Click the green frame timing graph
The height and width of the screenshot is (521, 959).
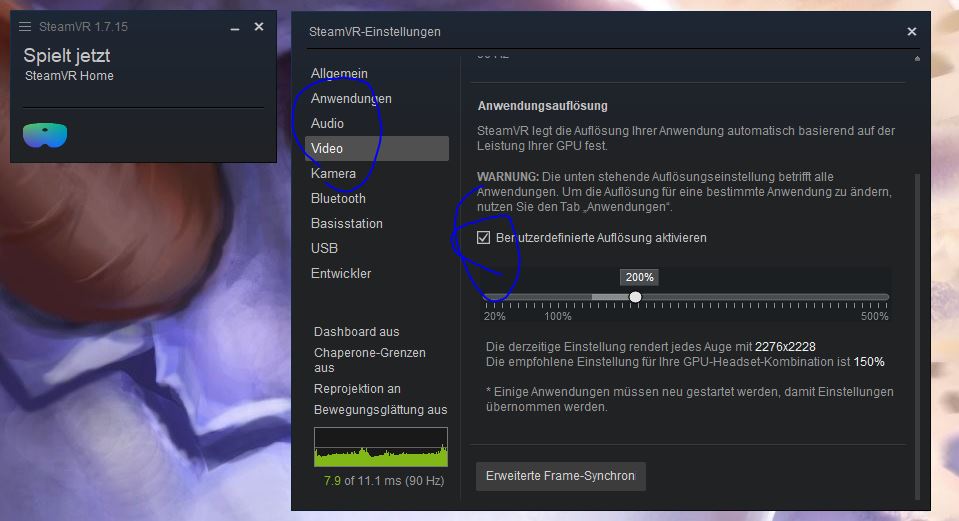coord(380,447)
